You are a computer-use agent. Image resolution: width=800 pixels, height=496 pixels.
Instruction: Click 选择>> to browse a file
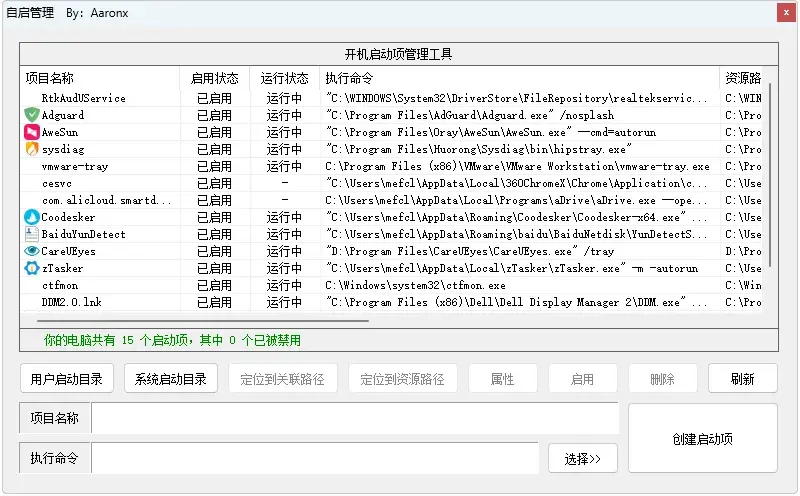[583, 458]
